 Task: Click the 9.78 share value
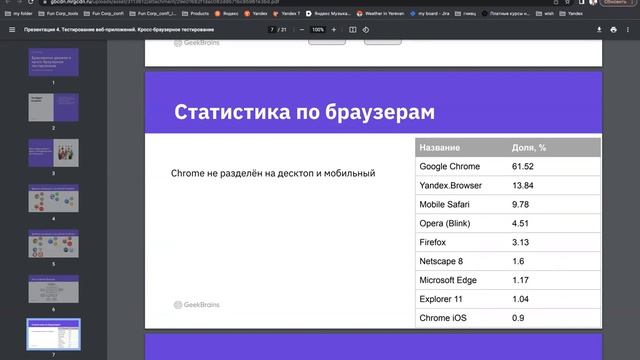[x=520, y=204]
